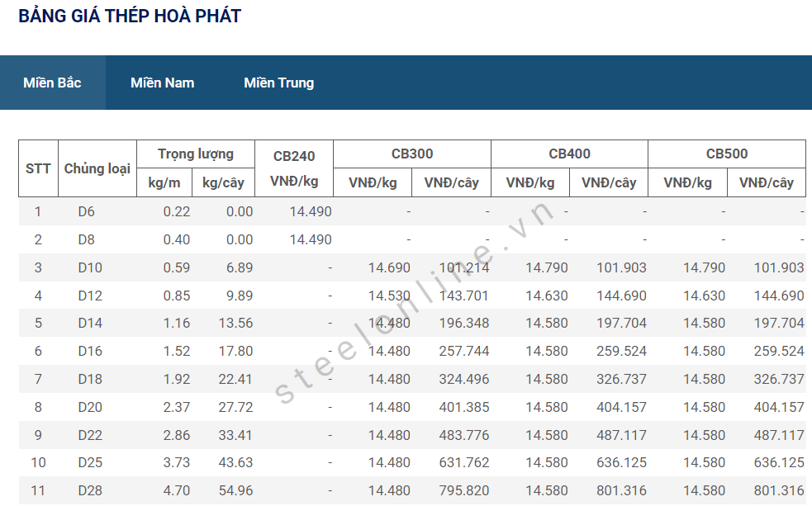This screenshot has width=812, height=506.
Task: Click the CB500 group header
Action: pos(727,154)
